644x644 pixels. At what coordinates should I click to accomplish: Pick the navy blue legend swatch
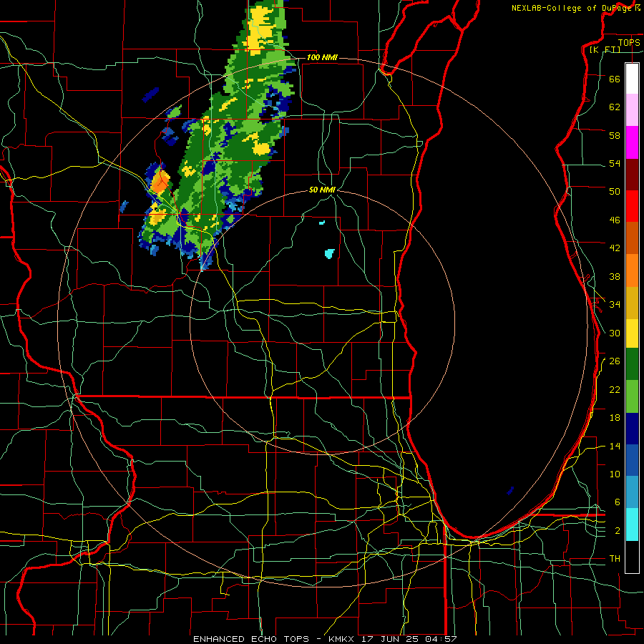pyautogui.click(x=632, y=429)
